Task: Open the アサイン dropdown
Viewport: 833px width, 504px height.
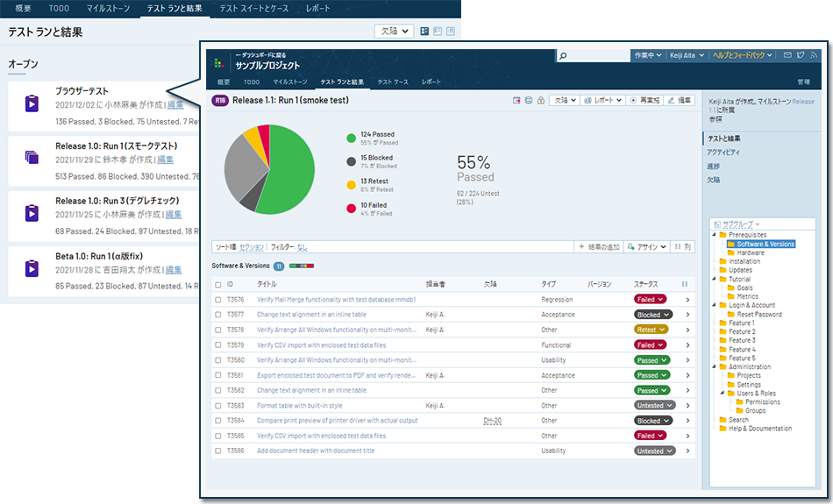Action: click(x=646, y=247)
